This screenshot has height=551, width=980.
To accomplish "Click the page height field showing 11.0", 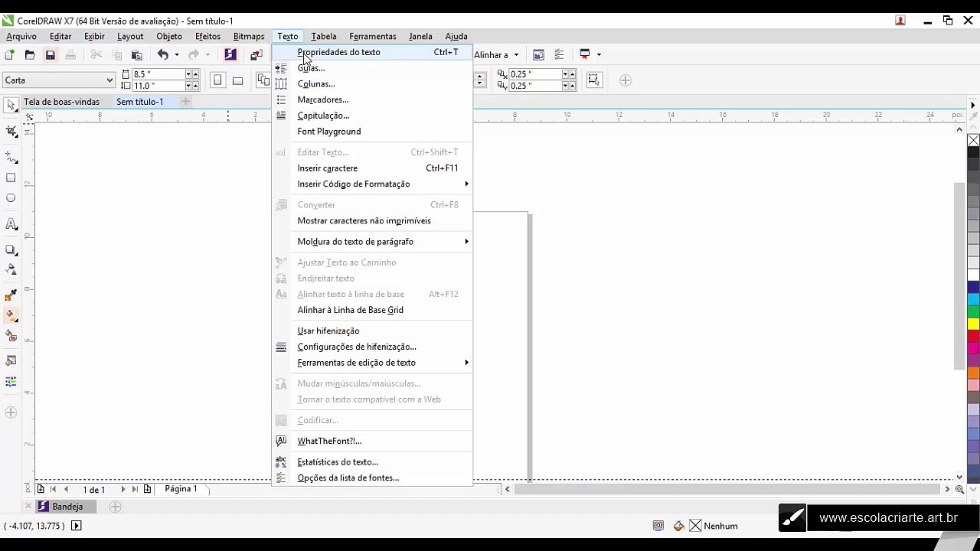I will [x=158, y=86].
